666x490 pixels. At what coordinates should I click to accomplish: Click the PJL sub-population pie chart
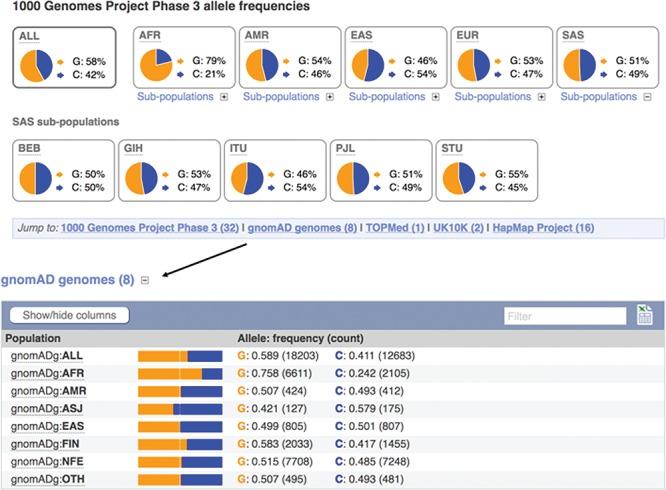[359, 178]
